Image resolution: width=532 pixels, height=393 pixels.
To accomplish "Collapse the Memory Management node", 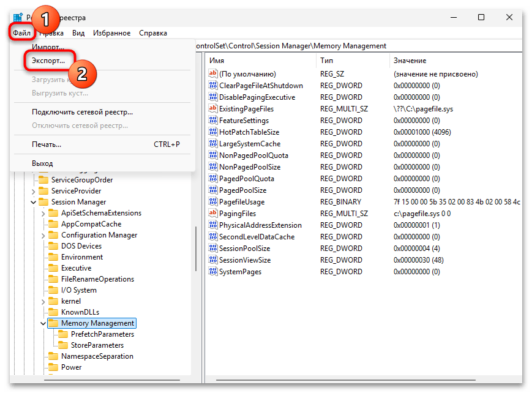I will tap(43, 323).
